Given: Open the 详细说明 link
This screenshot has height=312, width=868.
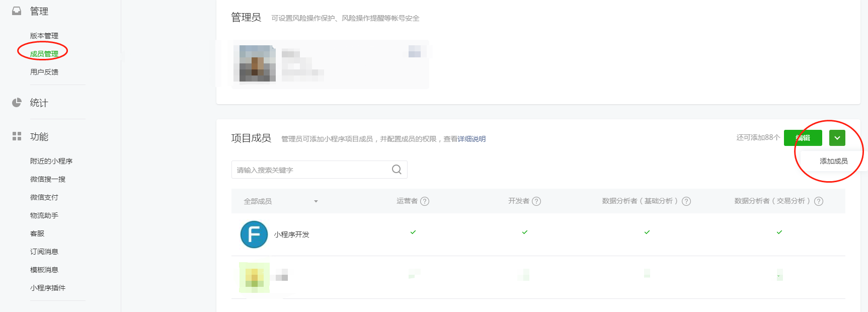Looking at the screenshot, I should 471,139.
